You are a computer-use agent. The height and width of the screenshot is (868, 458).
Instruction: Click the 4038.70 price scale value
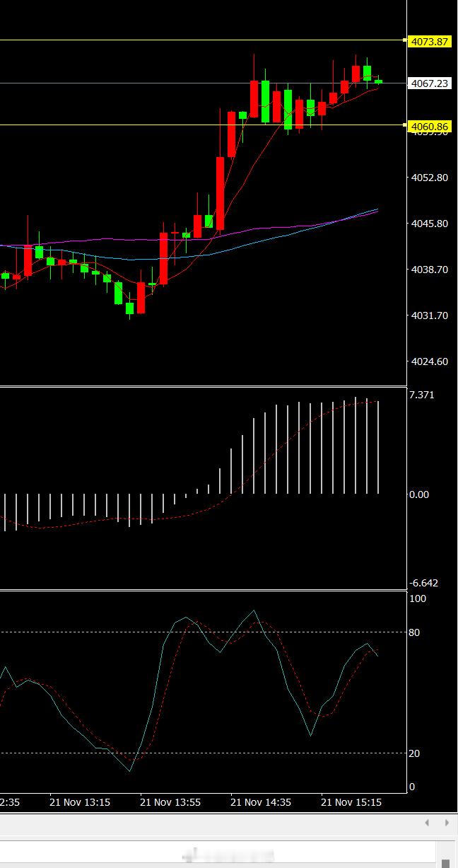tap(429, 270)
